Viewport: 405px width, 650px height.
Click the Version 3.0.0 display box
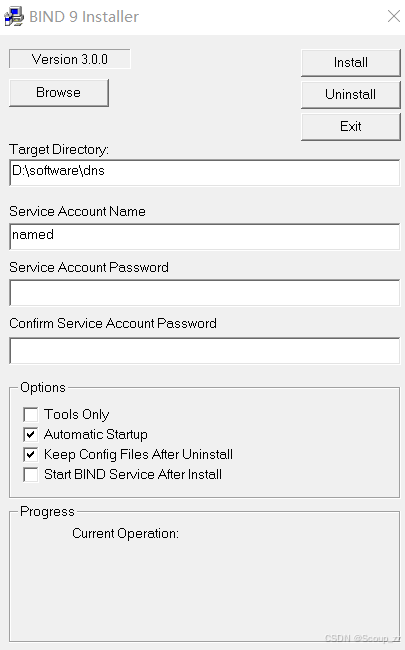point(70,59)
